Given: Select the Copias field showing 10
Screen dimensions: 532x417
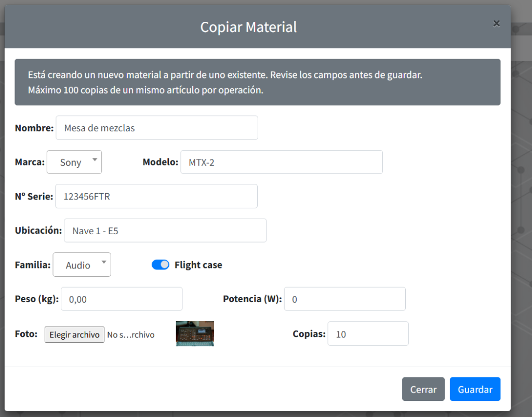Looking at the screenshot, I should tap(367, 333).
